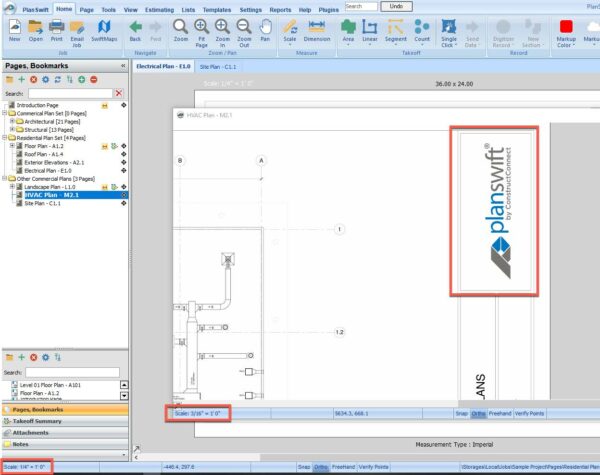
Task: Open Attachments panel section
Action: pos(65,433)
